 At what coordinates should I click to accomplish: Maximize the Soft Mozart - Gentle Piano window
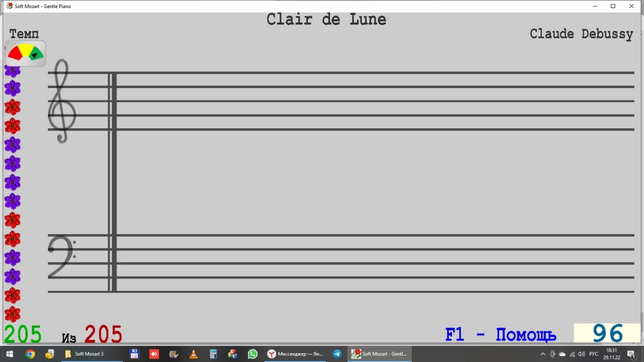pos(613,6)
